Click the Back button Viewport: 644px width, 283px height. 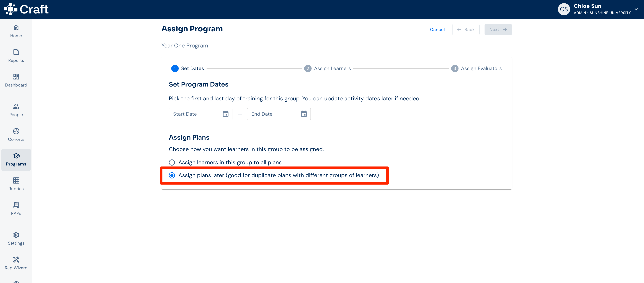[466, 29]
